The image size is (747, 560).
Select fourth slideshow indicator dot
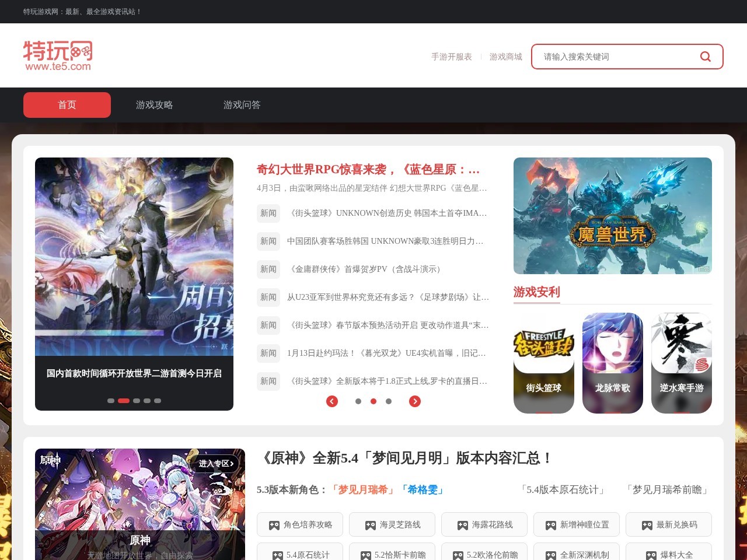pyautogui.click(x=147, y=401)
